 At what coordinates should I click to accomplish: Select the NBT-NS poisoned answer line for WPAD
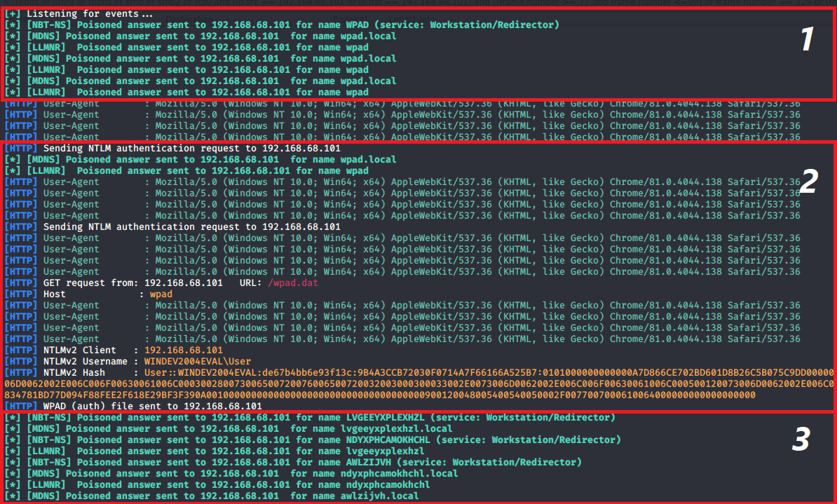pyautogui.click(x=282, y=25)
